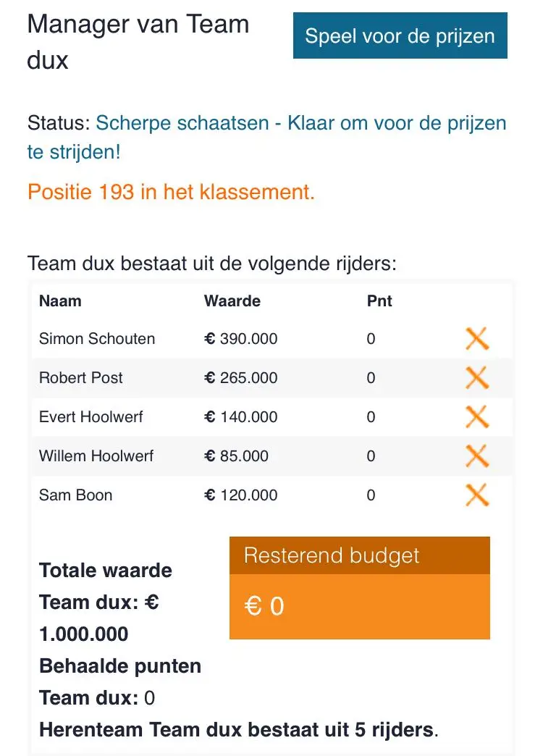
Task: Remove Willem Hoolwerf via the orange cross
Action: 477,455
